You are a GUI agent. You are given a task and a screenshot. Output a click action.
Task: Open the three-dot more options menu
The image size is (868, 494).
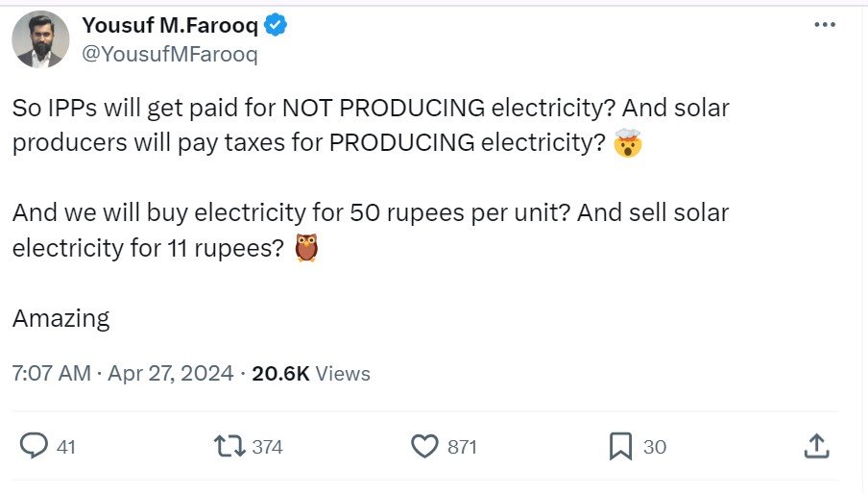click(x=824, y=26)
